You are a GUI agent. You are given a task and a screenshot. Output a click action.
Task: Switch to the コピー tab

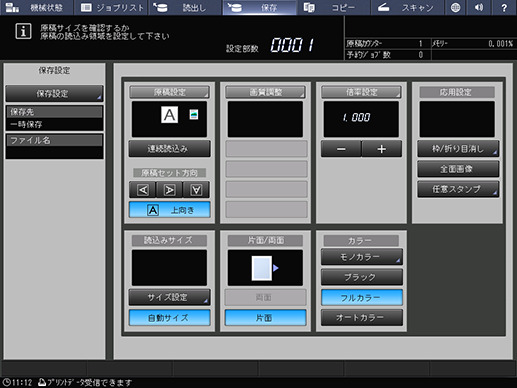point(333,7)
